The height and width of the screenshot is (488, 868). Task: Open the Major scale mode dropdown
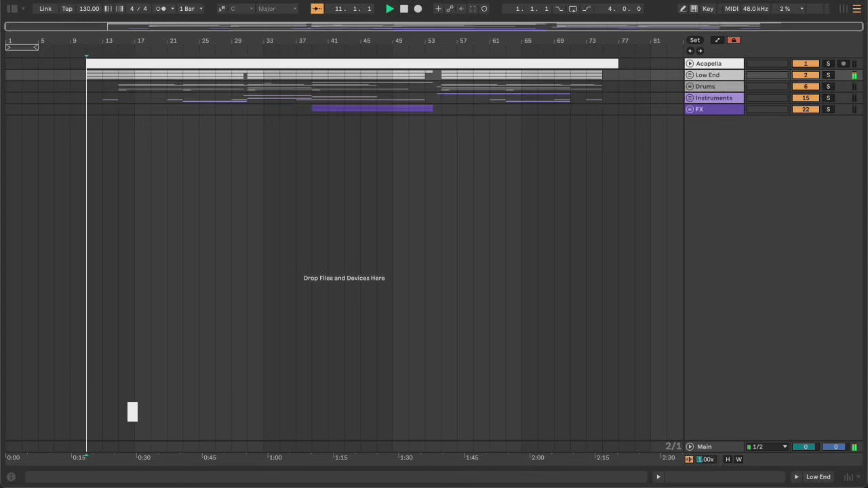click(x=277, y=9)
